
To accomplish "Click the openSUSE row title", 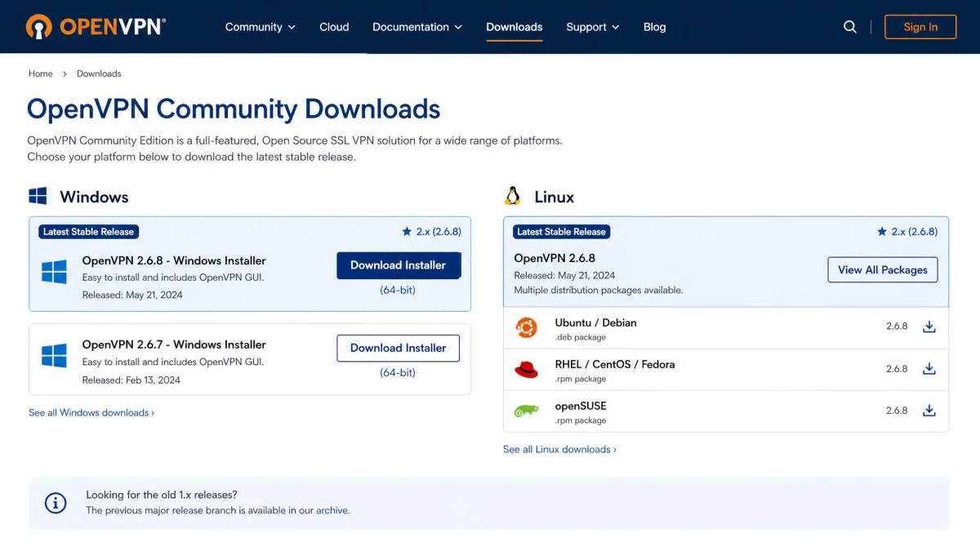I will click(x=581, y=406).
